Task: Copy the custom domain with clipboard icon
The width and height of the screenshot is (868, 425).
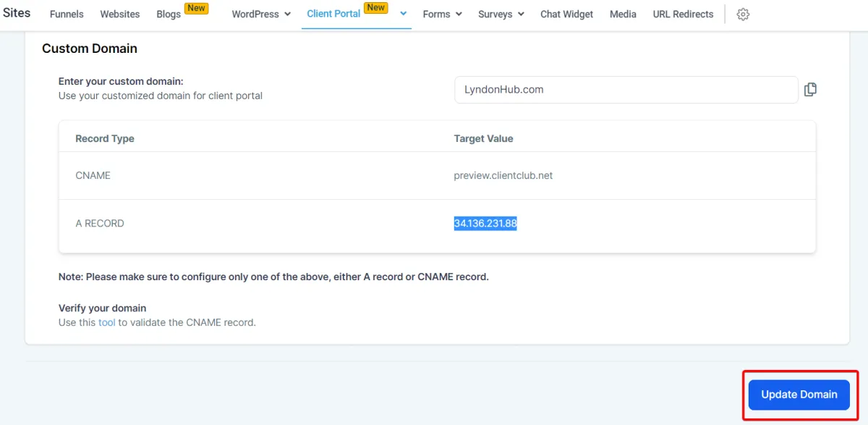Action: point(810,90)
